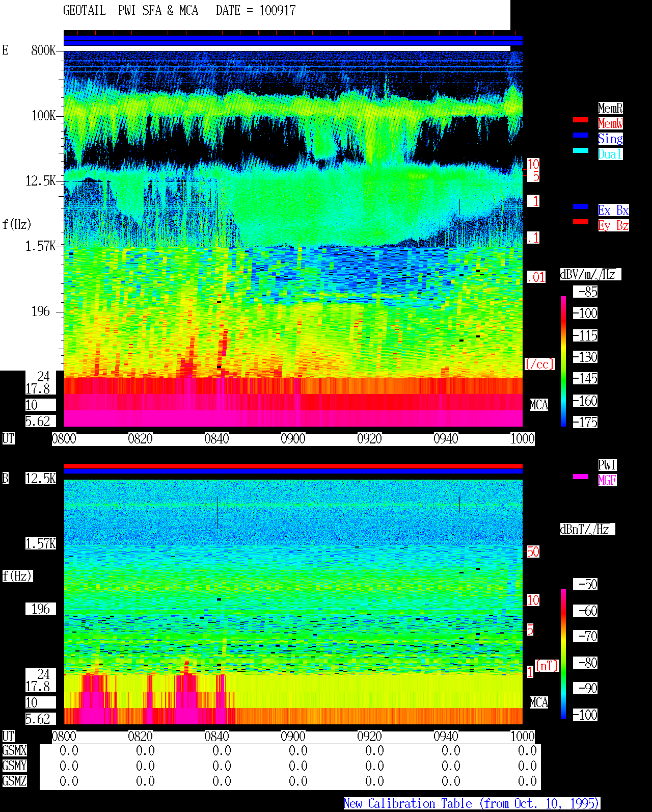Click 1.57K on the E panel axis
This screenshot has width=652, height=812.
coord(41,246)
